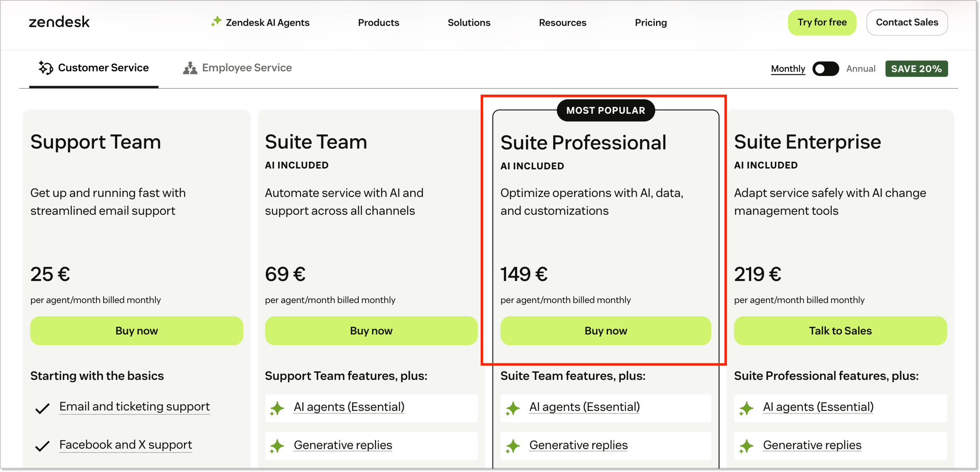
Task: Click the sparkle icon by Suite Professional's AI agents
Action: (513, 408)
